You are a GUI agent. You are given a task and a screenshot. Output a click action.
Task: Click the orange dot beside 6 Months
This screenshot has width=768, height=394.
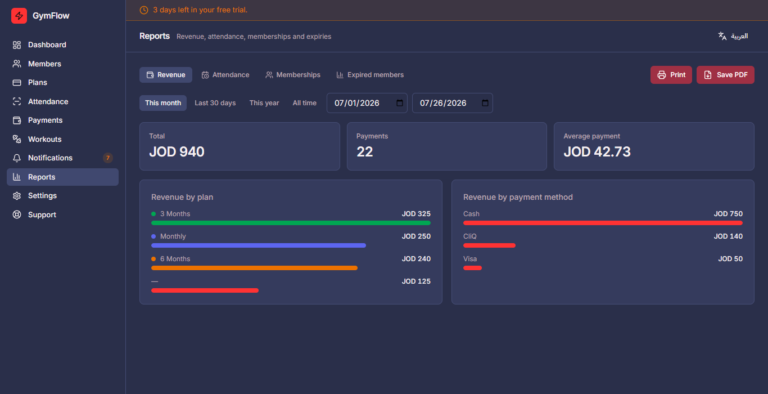[x=153, y=259]
